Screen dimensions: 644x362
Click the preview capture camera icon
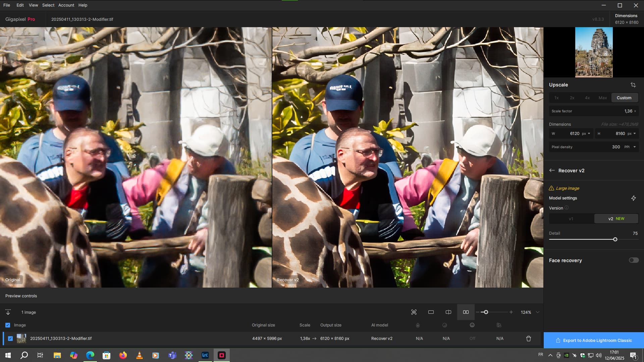click(x=414, y=312)
